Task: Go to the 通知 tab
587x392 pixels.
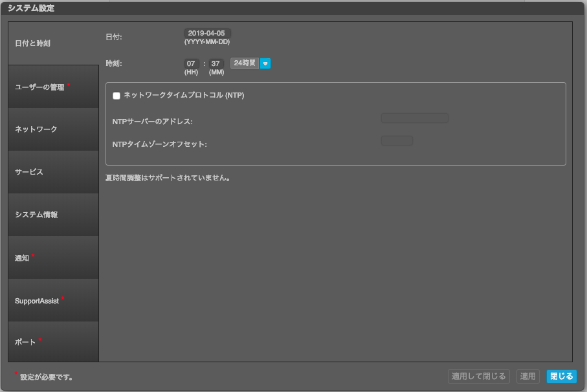Action: tap(54, 257)
